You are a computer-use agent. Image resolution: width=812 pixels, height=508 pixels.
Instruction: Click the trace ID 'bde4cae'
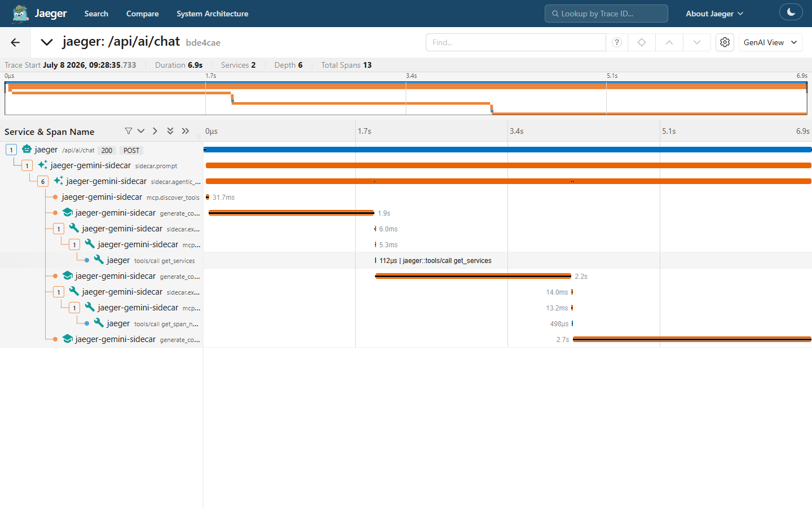[x=203, y=43]
